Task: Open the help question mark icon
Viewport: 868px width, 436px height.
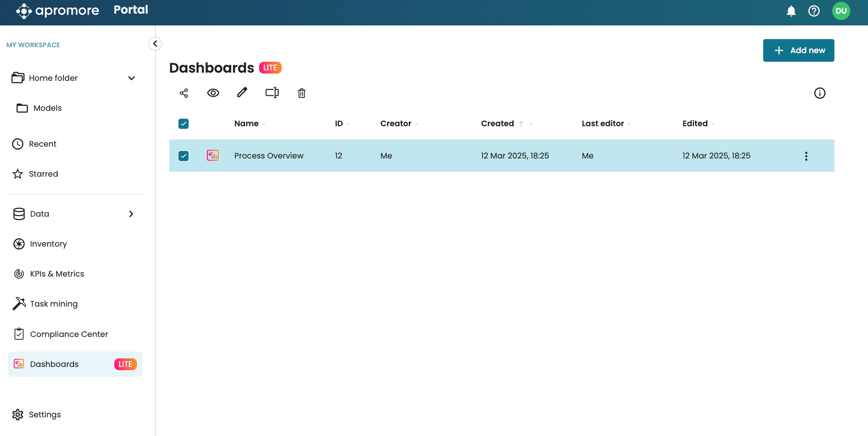Action: click(814, 11)
